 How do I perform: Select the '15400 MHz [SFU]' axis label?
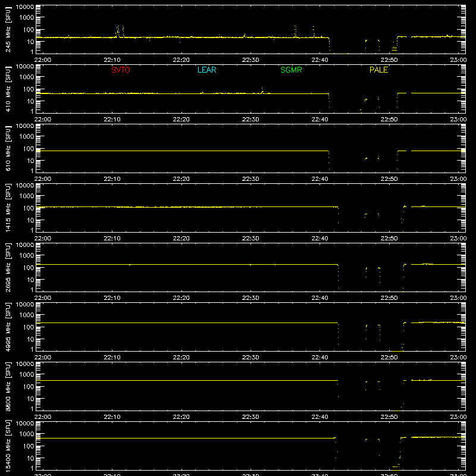(8, 446)
